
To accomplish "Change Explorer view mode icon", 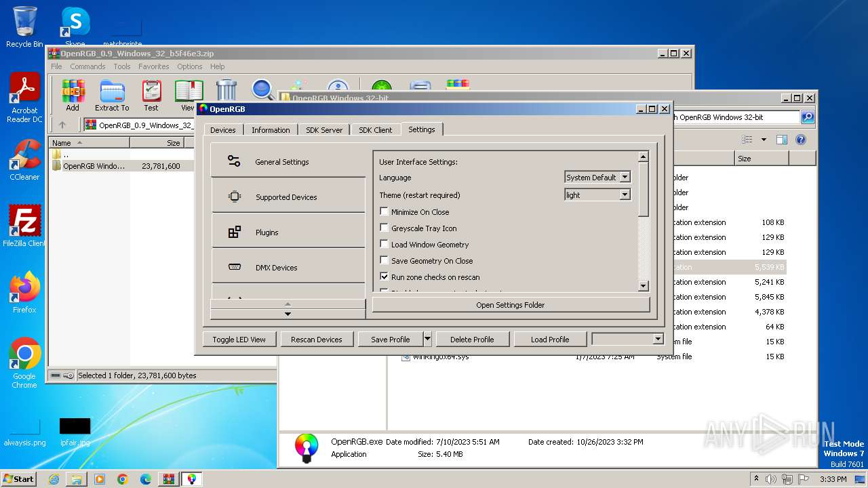I will point(747,140).
